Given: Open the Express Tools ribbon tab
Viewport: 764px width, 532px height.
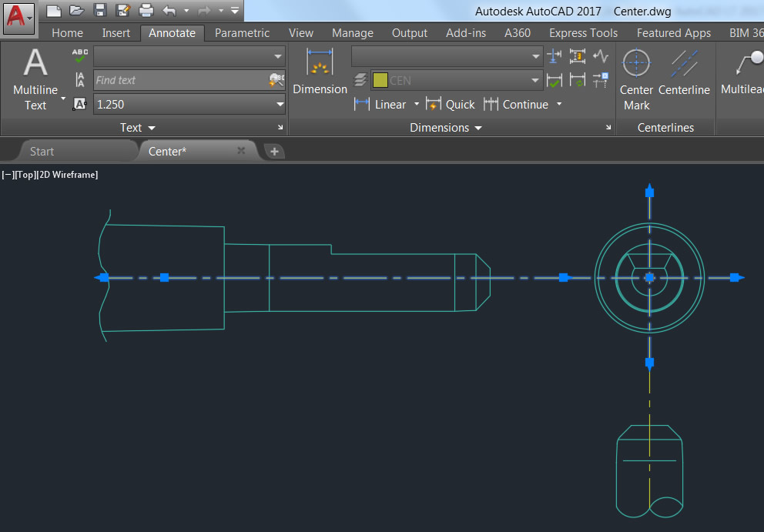Looking at the screenshot, I should click(x=583, y=32).
